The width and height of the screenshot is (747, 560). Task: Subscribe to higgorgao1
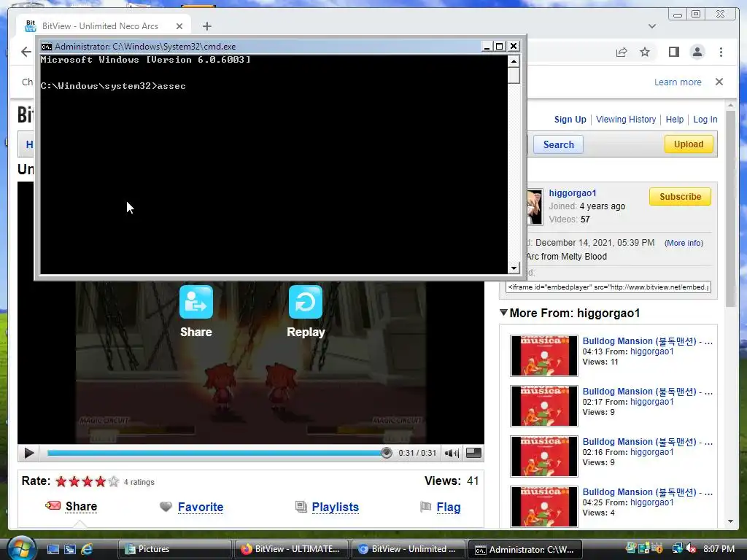[680, 197]
